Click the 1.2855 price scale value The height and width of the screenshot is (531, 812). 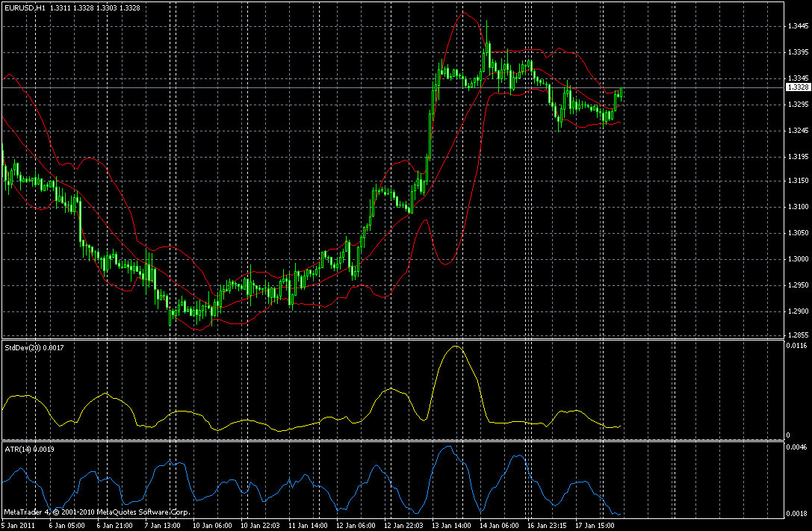coord(798,335)
